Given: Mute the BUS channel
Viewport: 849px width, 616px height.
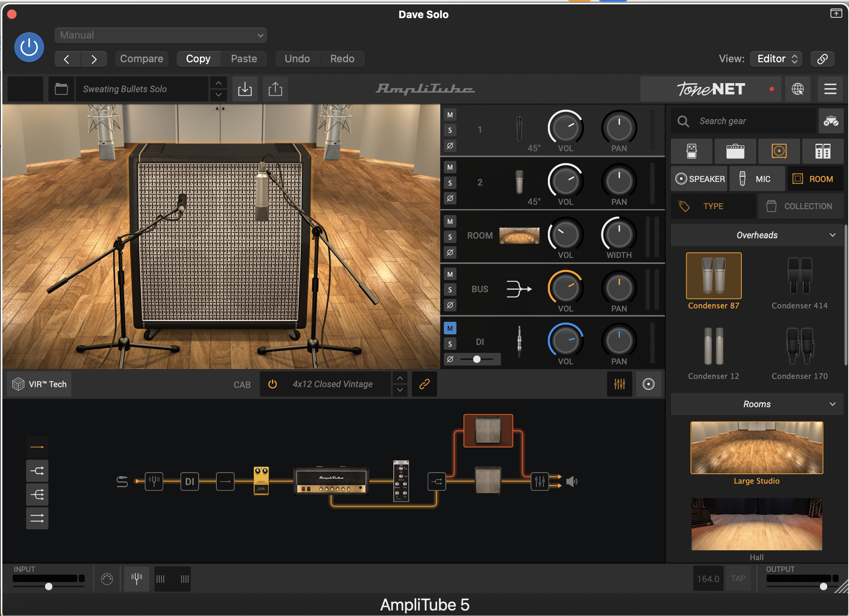Looking at the screenshot, I should (x=450, y=274).
